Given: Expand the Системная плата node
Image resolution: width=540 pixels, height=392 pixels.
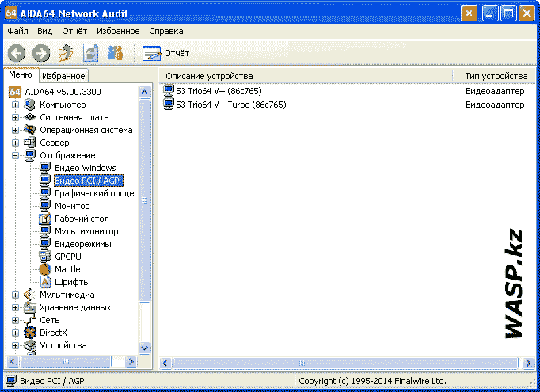Looking at the screenshot, I should [x=15, y=117].
